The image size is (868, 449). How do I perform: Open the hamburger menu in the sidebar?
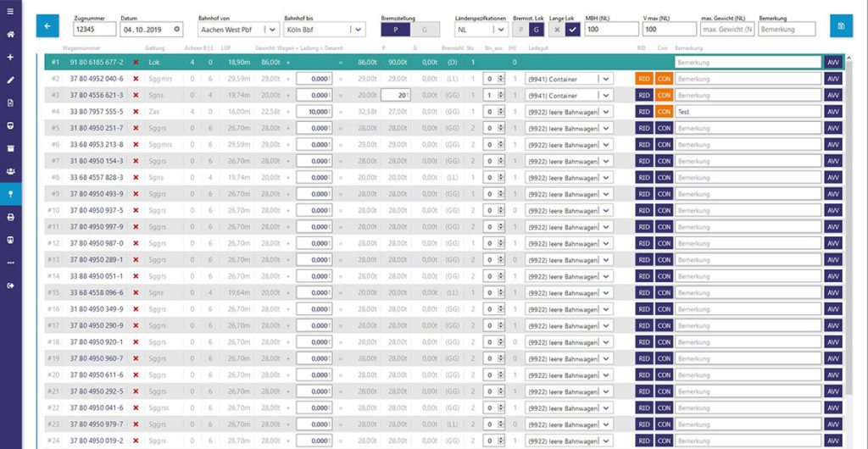point(10,11)
